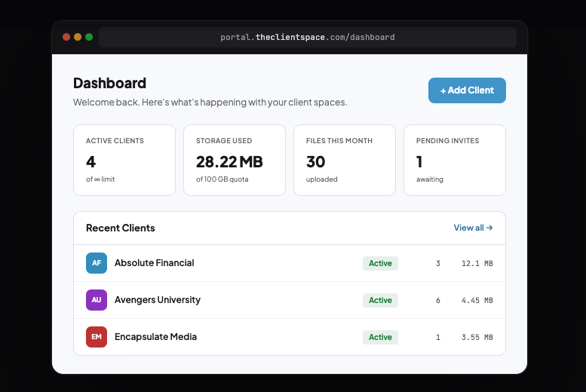
Task: Click the Dashboard page title
Action: click(x=109, y=83)
